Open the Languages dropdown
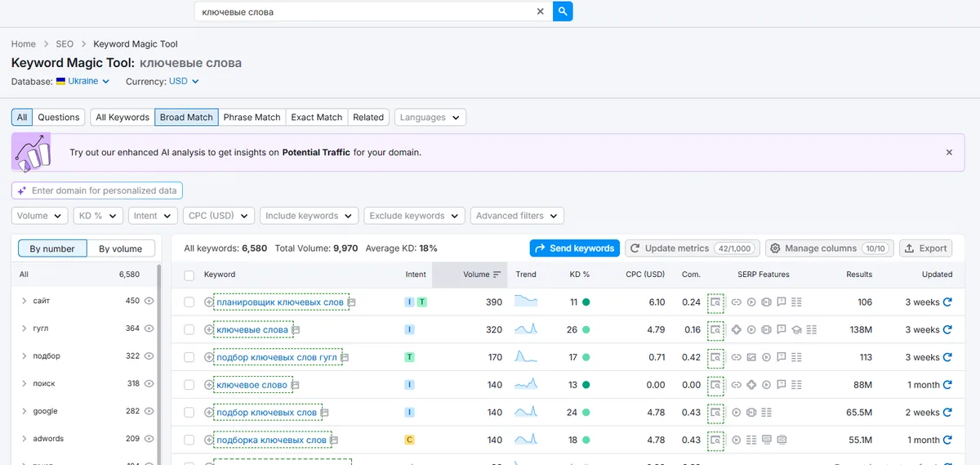 pyautogui.click(x=430, y=118)
